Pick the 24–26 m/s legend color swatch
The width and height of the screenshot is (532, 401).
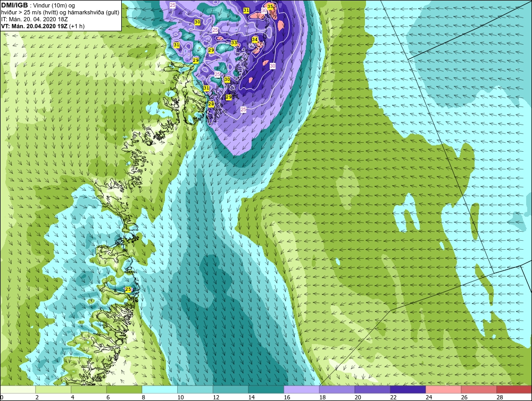[x=443, y=389]
